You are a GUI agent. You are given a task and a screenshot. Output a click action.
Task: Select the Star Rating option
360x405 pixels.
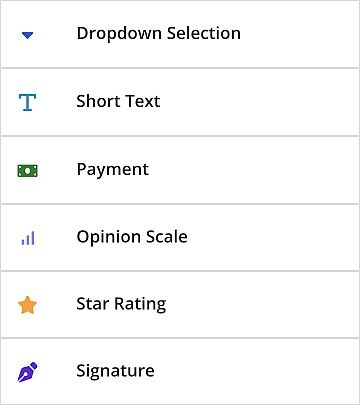(x=180, y=305)
